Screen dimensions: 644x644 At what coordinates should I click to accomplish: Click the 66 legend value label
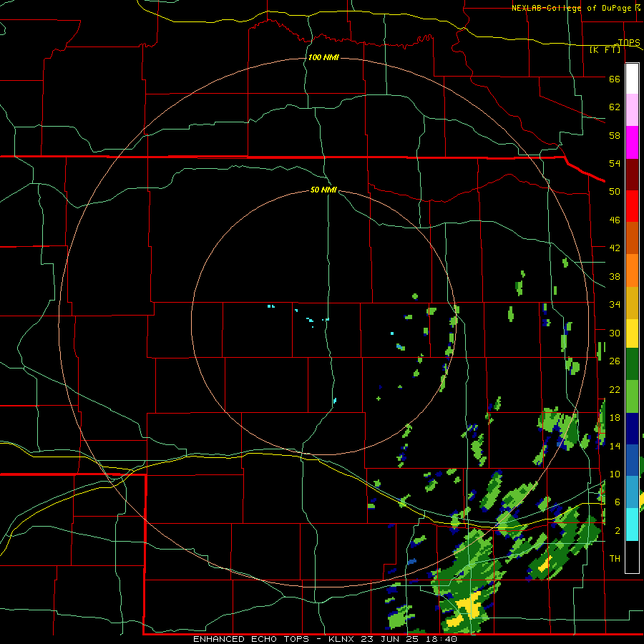pyautogui.click(x=615, y=79)
